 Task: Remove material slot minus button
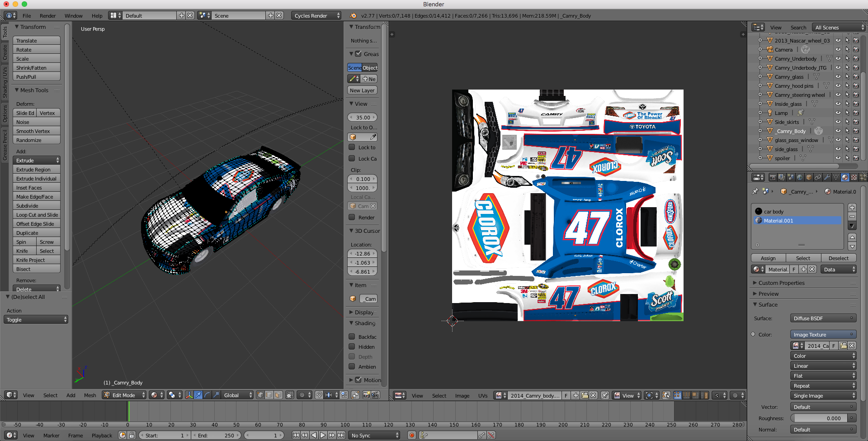[852, 217]
